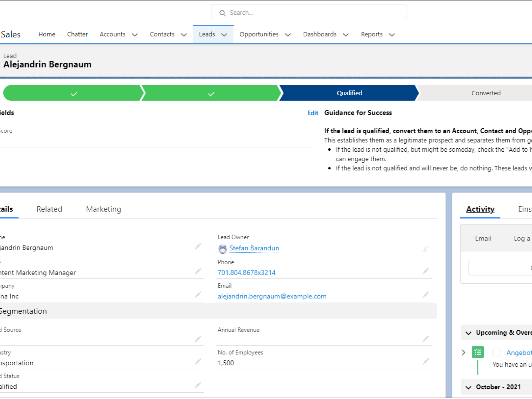Click pencil icon beside Annual Revenue
Image resolution: width=532 pixels, height=399 pixels.
[425, 339]
